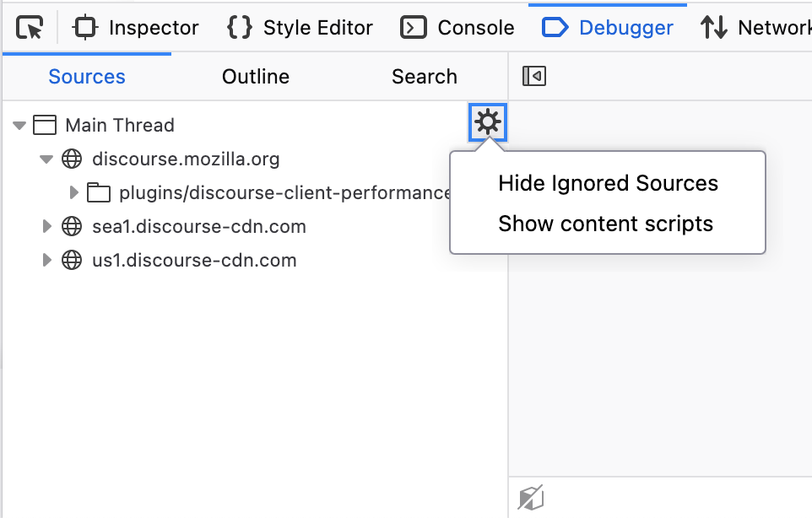This screenshot has height=518, width=812.
Task: Expand the plugins/discourse-client-performance folder
Action: point(74,193)
